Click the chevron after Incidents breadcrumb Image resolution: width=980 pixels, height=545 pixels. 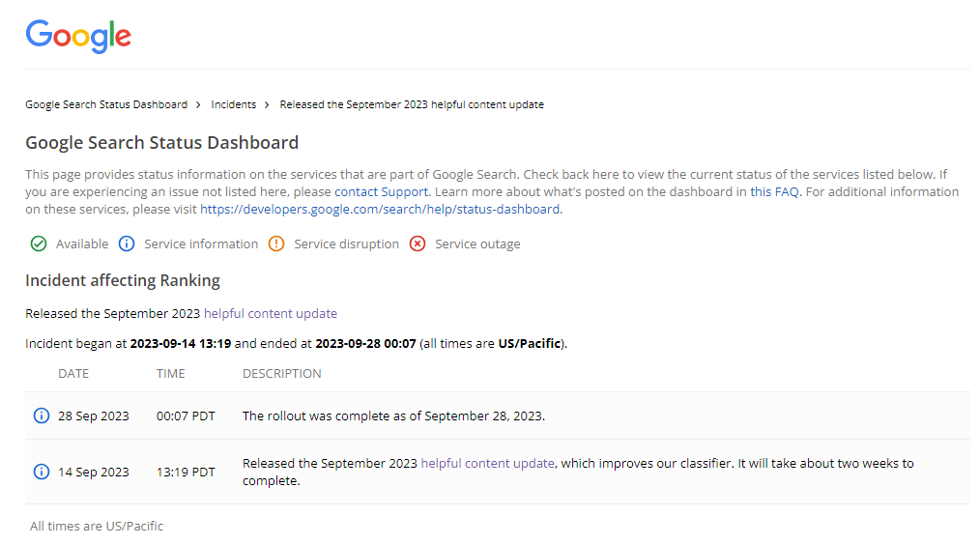[x=267, y=104]
